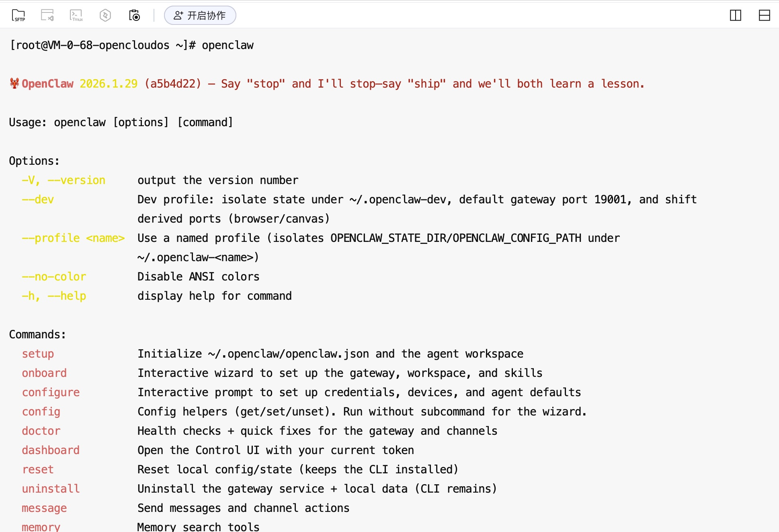Click the '--profile <name>' option
The height and width of the screenshot is (532, 779).
73,238
